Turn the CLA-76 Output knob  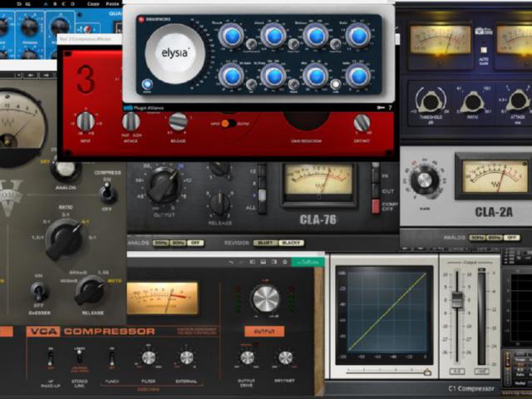click(x=165, y=185)
